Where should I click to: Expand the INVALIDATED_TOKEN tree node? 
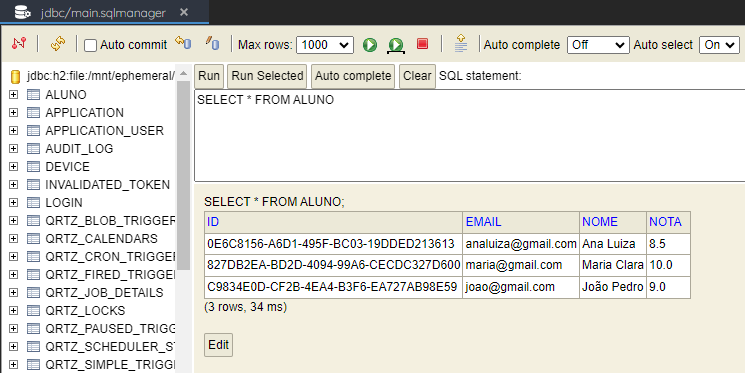tap(13, 185)
